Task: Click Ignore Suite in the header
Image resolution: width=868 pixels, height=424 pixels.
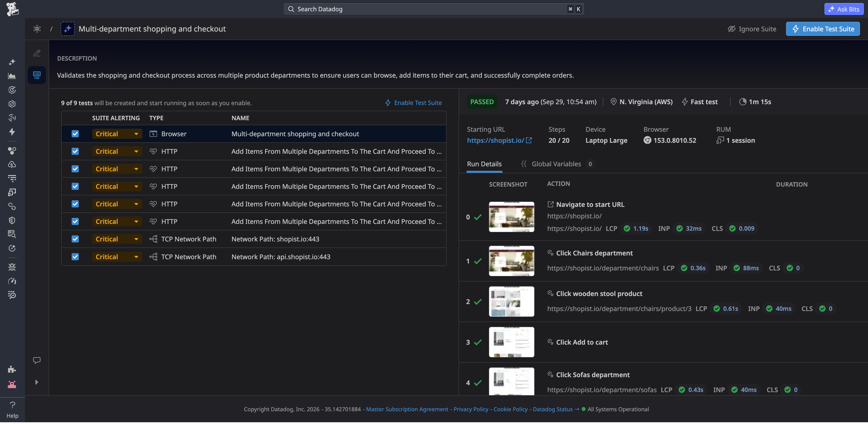Action: 752,29
